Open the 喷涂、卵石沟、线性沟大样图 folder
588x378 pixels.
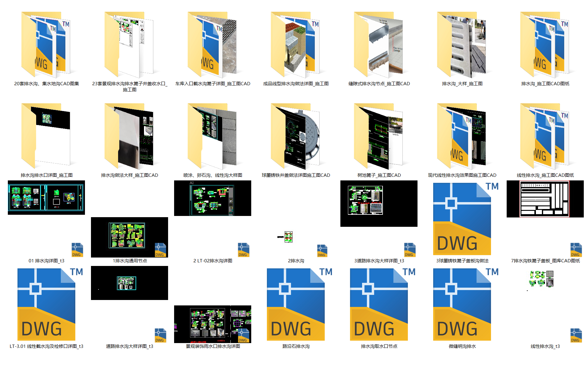coord(213,136)
